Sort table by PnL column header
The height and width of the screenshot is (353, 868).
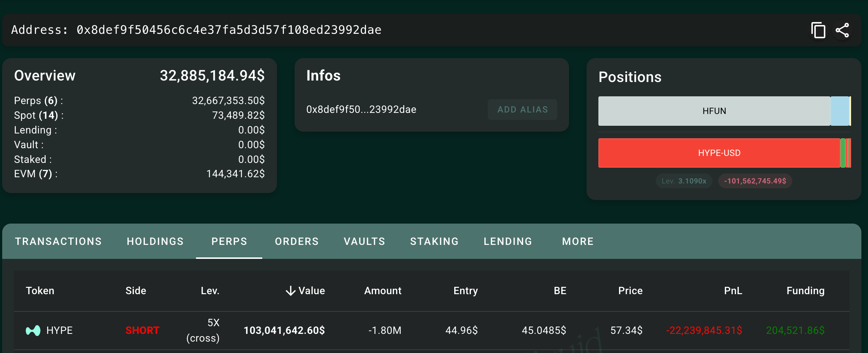tap(733, 291)
